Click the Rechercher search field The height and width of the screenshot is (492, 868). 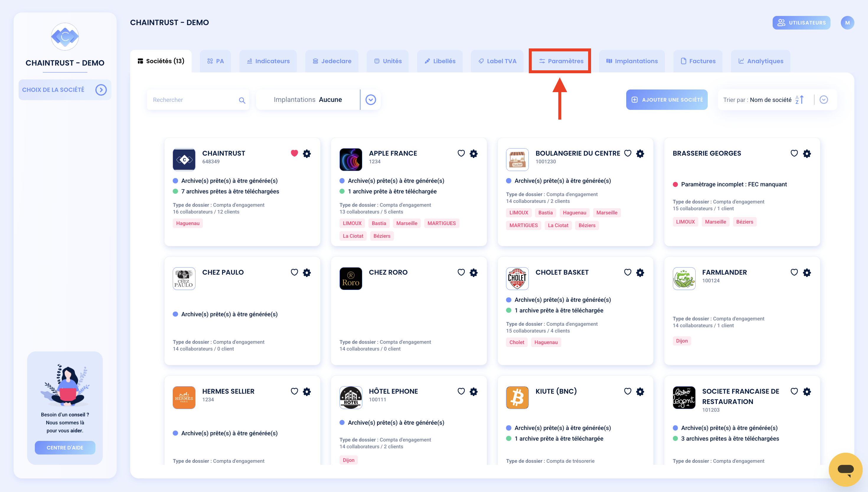(x=198, y=100)
